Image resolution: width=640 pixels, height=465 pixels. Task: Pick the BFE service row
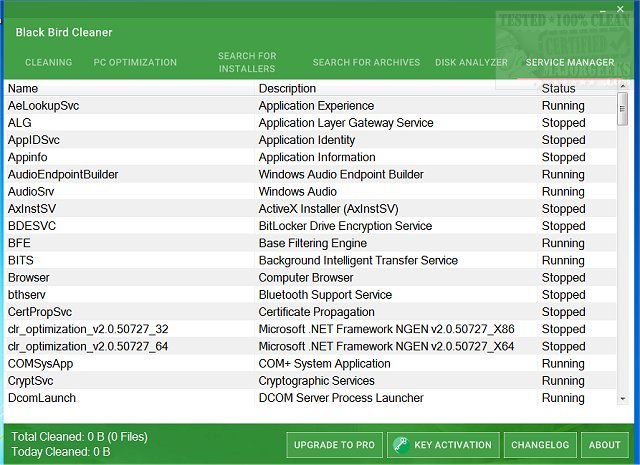pos(310,243)
